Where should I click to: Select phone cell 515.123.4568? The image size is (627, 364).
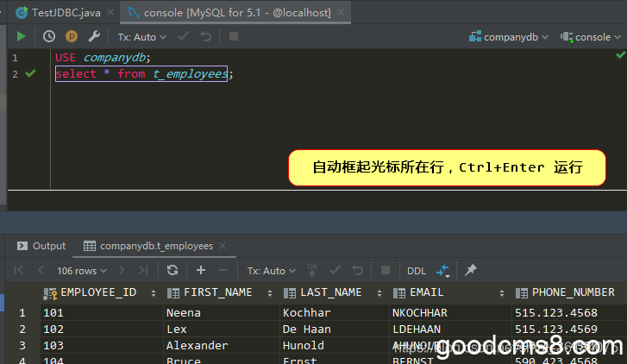click(x=569, y=313)
